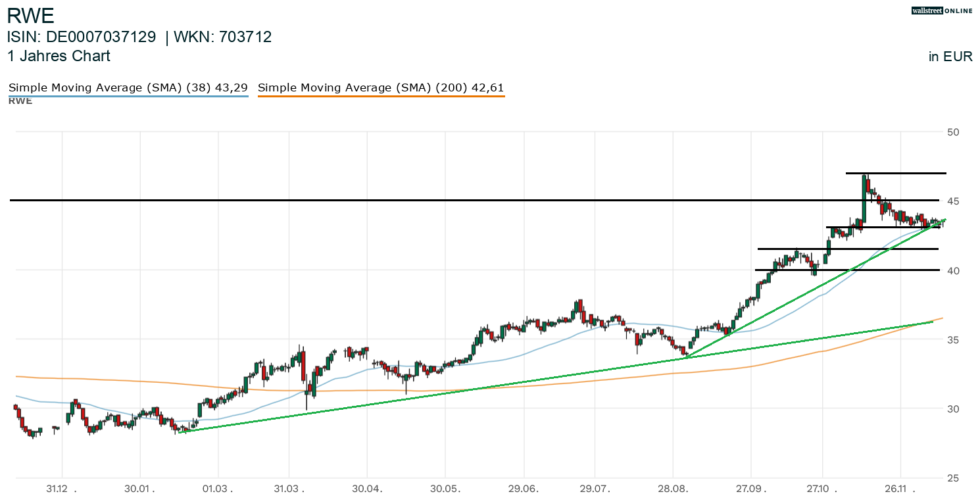Toggle the SMA (38) legend entry
The width and height of the screenshot is (980, 494).
click(128, 87)
